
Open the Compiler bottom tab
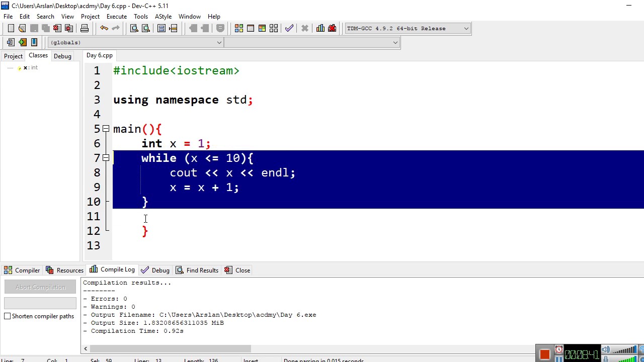pos(22,270)
